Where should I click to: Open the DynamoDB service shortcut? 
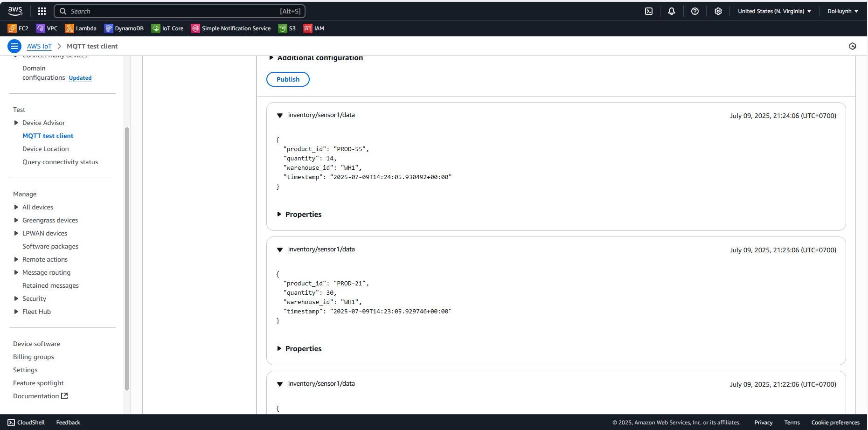pos(124,28)
